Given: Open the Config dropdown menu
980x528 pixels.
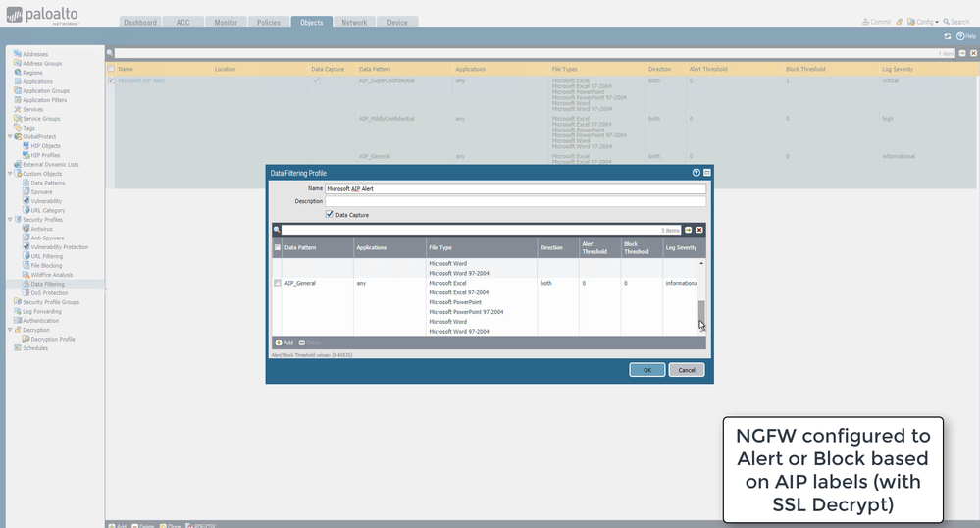Looking at the screenshot, I should click(x=923, y=22).
